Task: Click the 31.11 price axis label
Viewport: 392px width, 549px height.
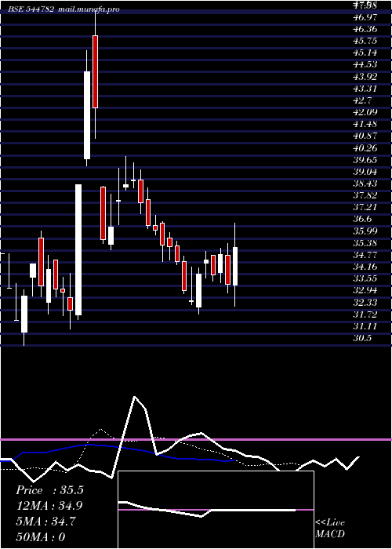Action: pyautogui.click(x=365, y=327)
